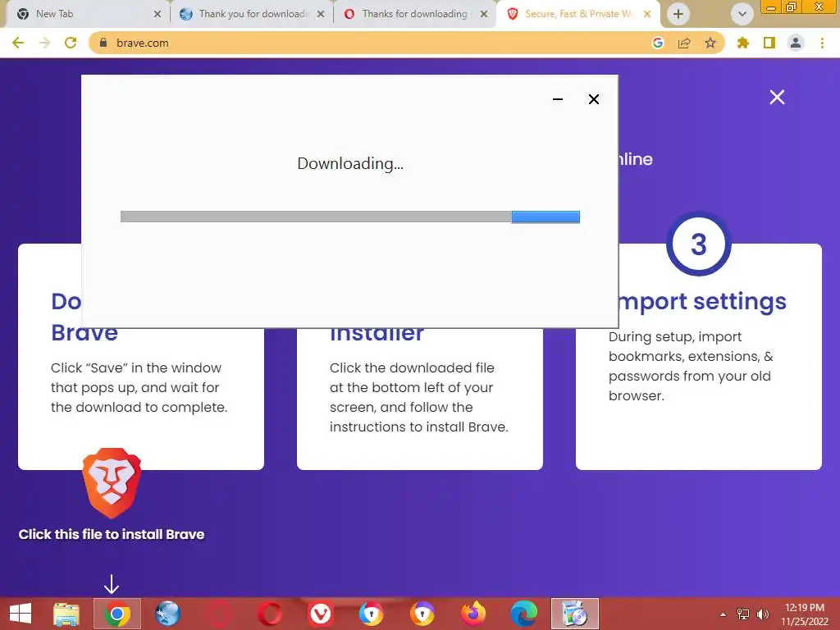
Task: Click the Chrome taskbar icon
Action: click(117, 614)
